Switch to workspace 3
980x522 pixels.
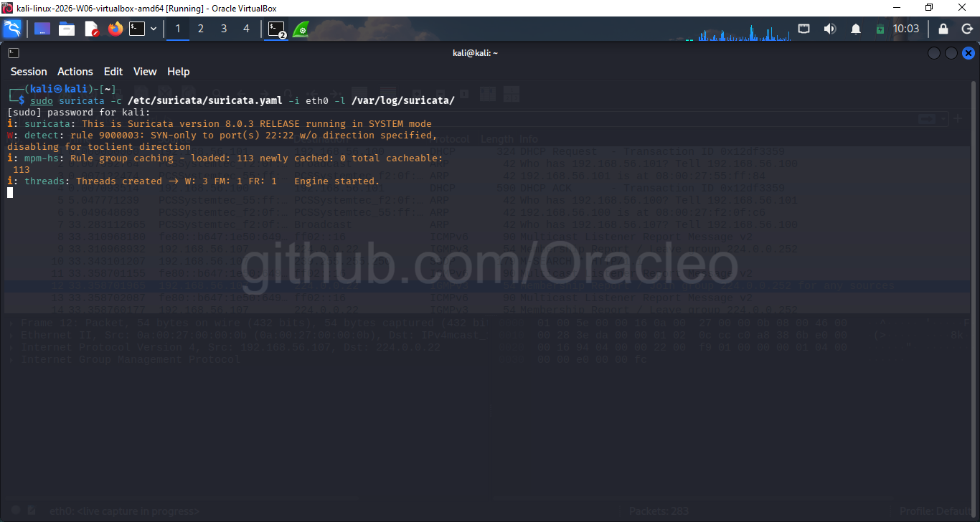(224, 29)
